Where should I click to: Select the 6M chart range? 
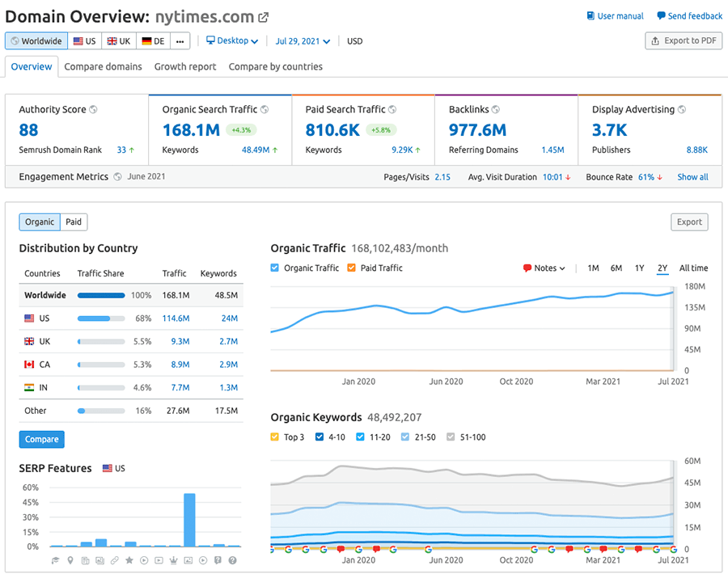[x=616, y=268]
